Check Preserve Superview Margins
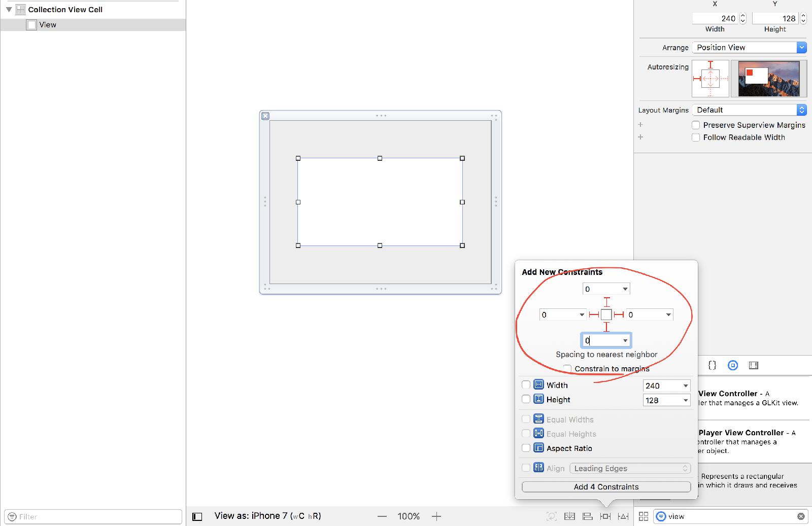Viewport: 812px width, 526px height. click(696, 125)
